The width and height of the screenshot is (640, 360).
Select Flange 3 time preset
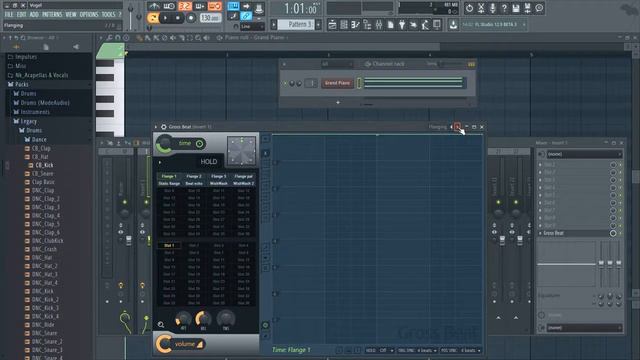pos(218,176)
